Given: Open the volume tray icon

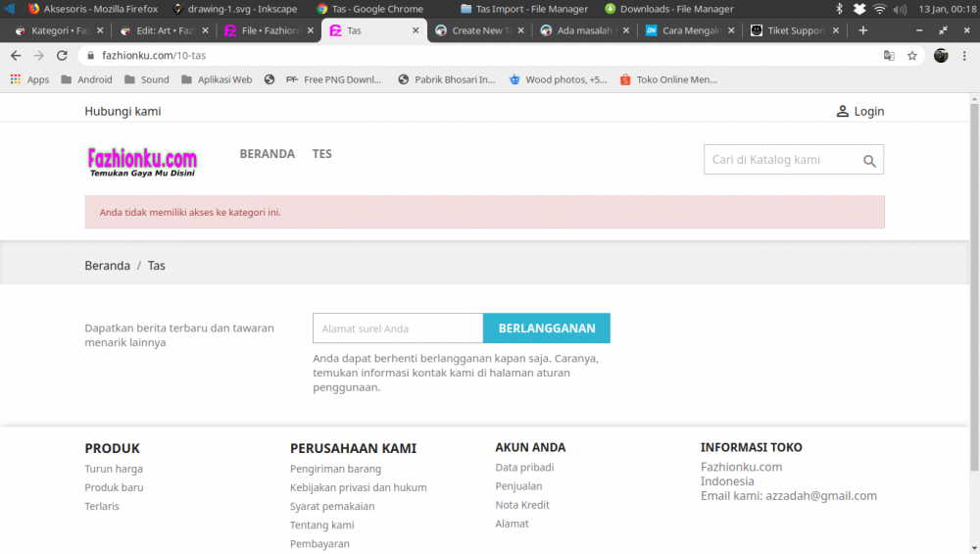Looking at the screenshot, I should point(900,9).
